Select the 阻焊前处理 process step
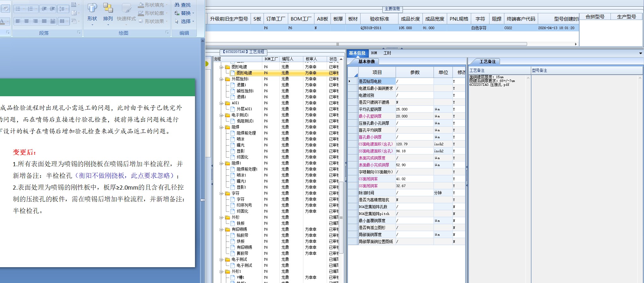Viewport: 644px width, 283px height. click(246, 133)
